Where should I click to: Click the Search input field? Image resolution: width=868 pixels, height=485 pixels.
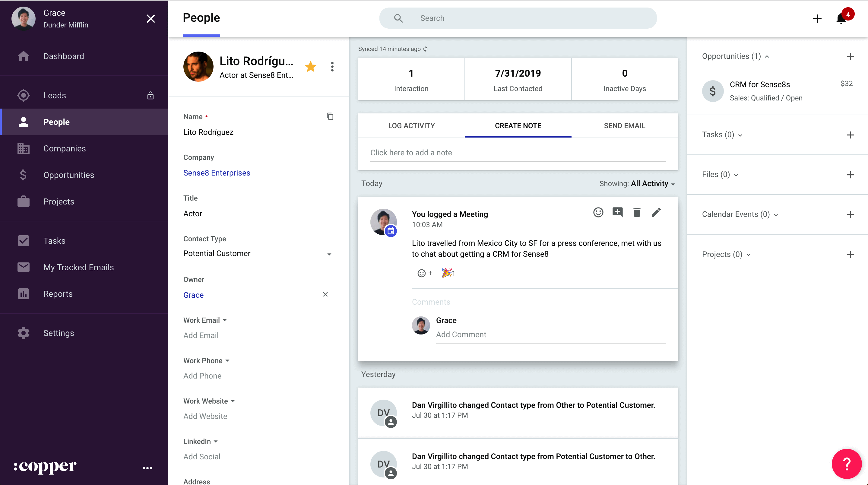click(x=518, y=18)
